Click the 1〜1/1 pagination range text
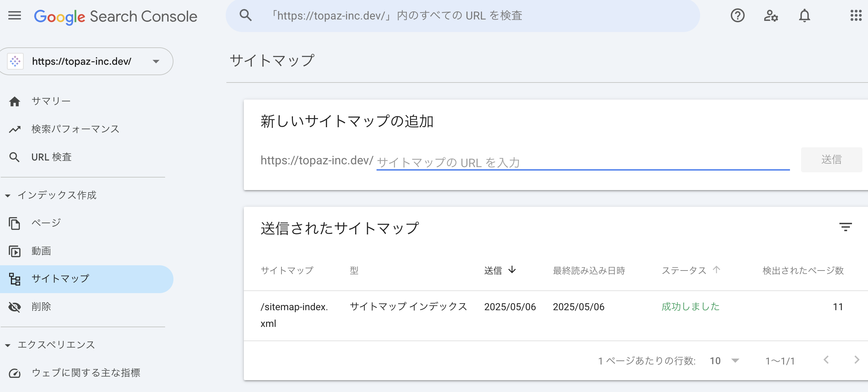This screenshot has width=868, height=392. [x=780, y=361]
